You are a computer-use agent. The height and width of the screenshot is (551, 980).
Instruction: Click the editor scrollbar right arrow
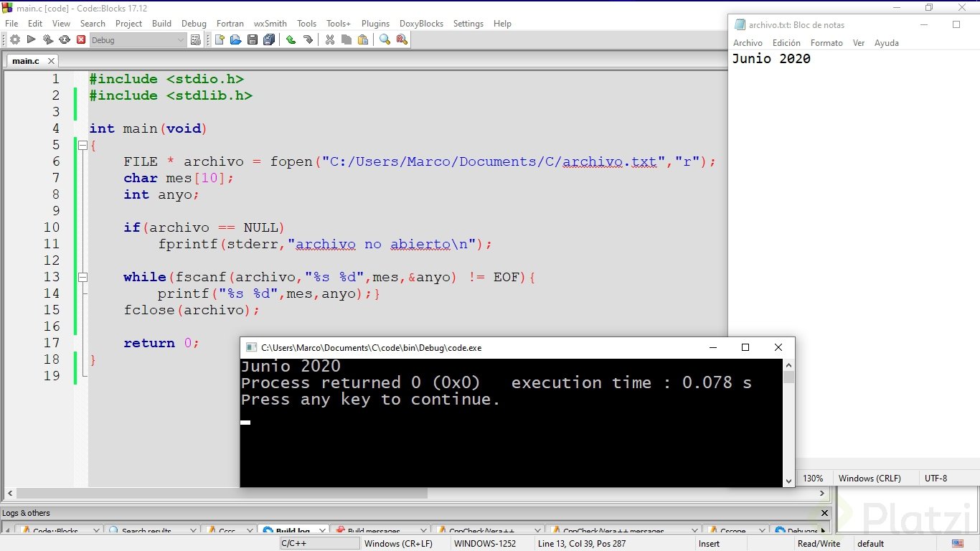[822, 494]
